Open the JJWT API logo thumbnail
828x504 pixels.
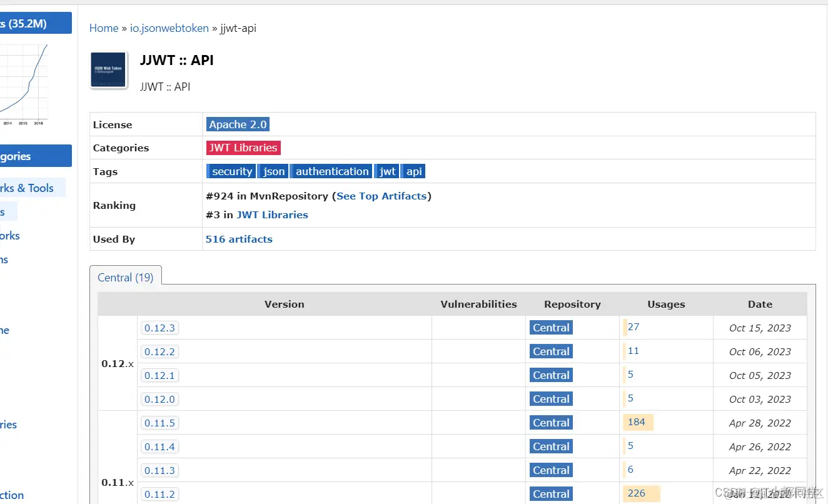tap(109, 70)
